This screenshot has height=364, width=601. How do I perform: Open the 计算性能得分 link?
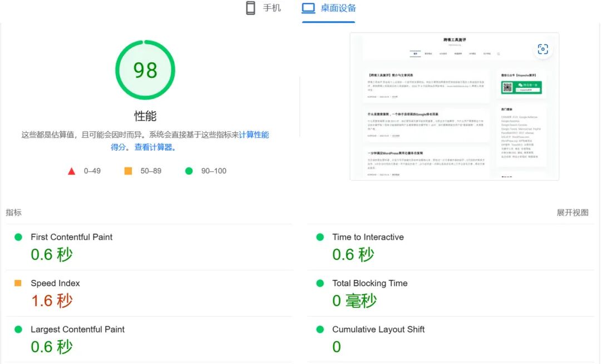click(253, 134)
